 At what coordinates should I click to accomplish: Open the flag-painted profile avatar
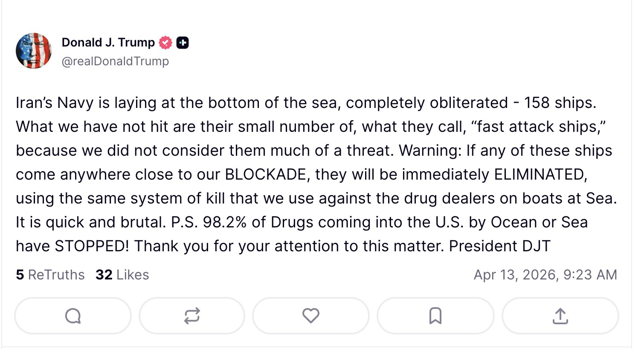34,51
